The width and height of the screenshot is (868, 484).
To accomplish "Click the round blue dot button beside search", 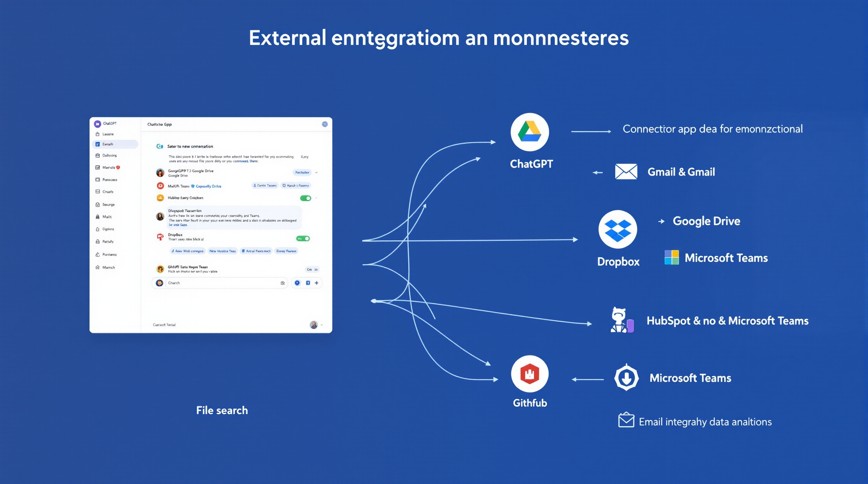I will tap(297, 283).
